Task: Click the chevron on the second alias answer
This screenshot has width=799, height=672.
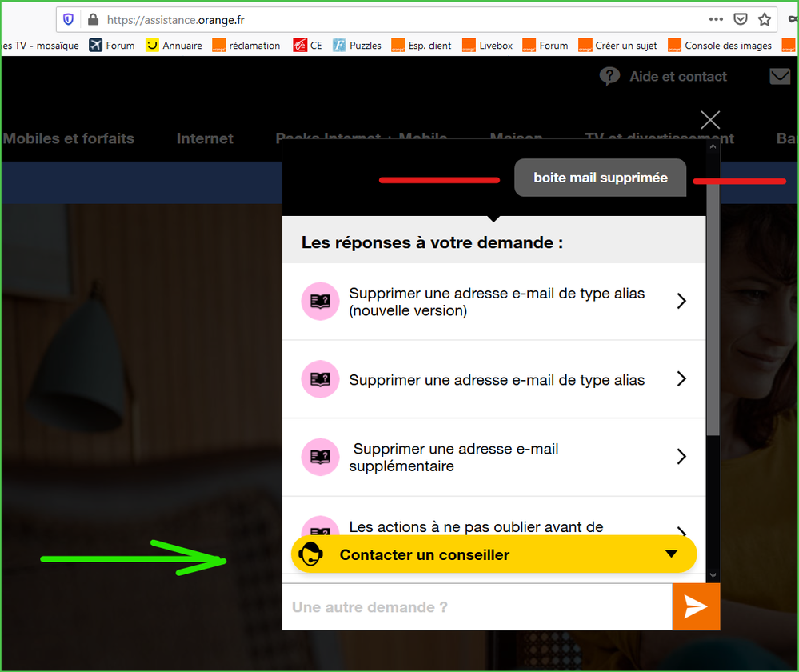Action: pos(681,379)
